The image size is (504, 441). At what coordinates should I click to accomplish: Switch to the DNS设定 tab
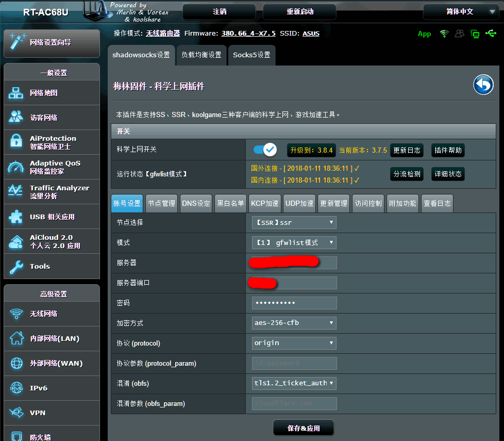tap(196, 203)
